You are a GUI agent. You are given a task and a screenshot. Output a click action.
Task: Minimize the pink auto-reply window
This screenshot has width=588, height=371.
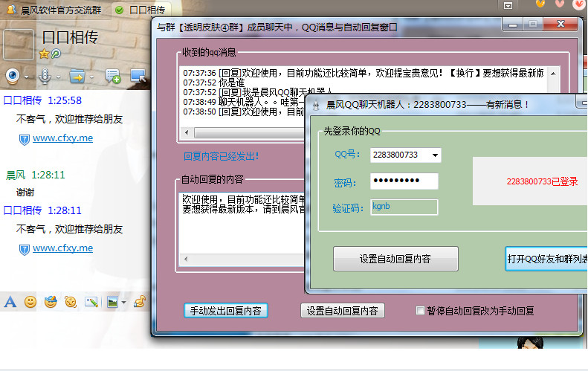(x=513, y=25)
